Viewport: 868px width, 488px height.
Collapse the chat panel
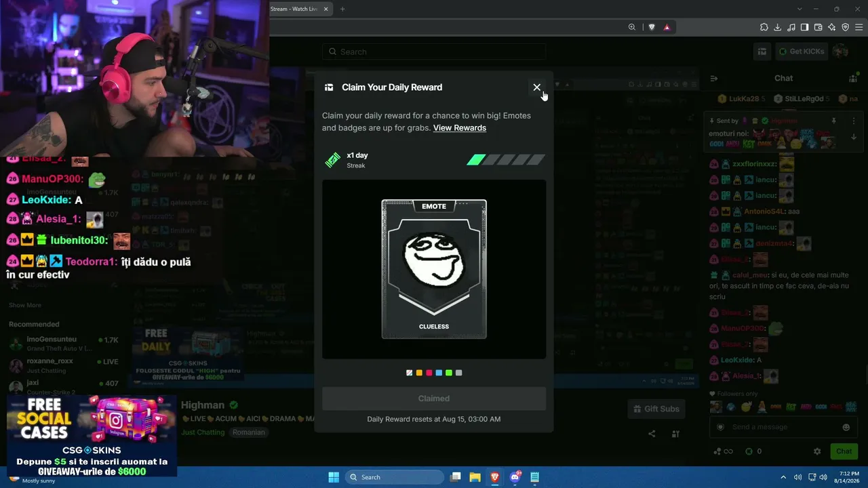pyautogui.click(x=714, y=79)
